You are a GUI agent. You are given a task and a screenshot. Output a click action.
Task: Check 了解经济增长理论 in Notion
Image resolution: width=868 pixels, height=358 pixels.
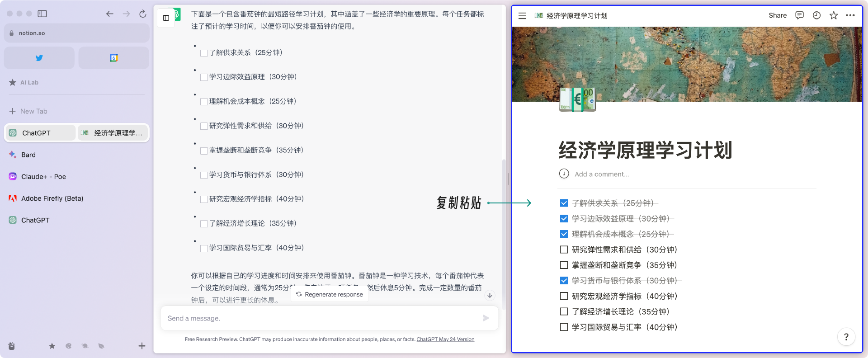(x=564, y=311)
